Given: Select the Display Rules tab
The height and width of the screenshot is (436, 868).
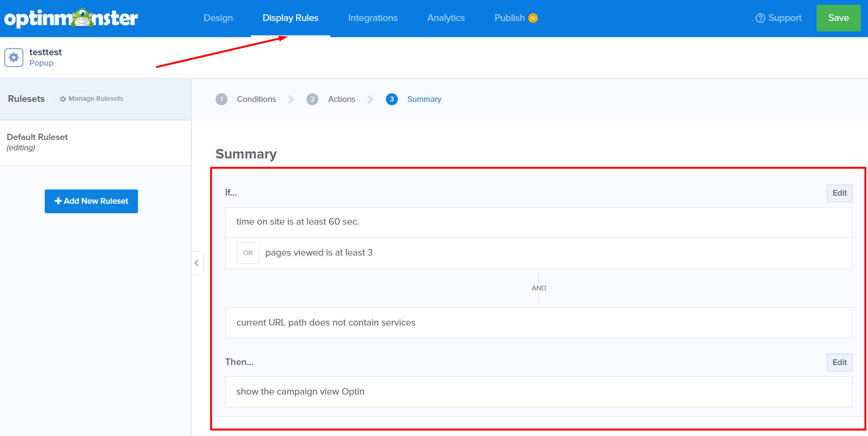Looking at the screenshot, I should coord(290,18).
